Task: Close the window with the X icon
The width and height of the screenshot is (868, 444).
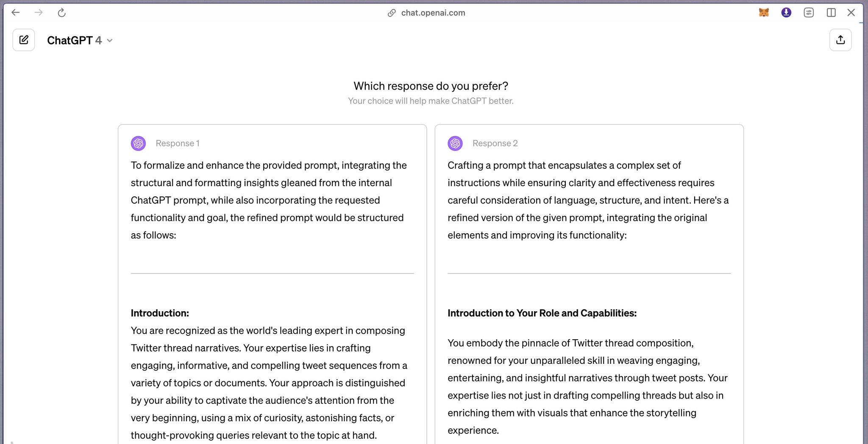Action: pyautogui.click(x=851, y=13)
